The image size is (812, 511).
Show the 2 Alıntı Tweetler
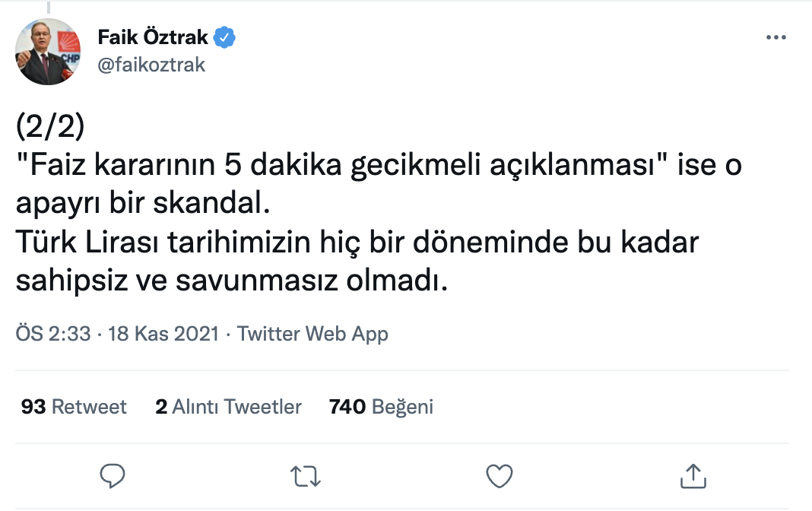228,407
